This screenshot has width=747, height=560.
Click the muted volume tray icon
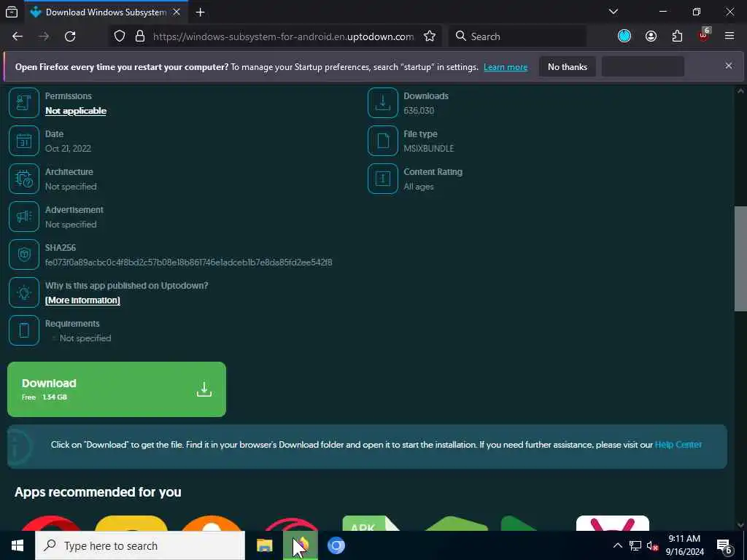pyautogui.click(x=652, y=545)
